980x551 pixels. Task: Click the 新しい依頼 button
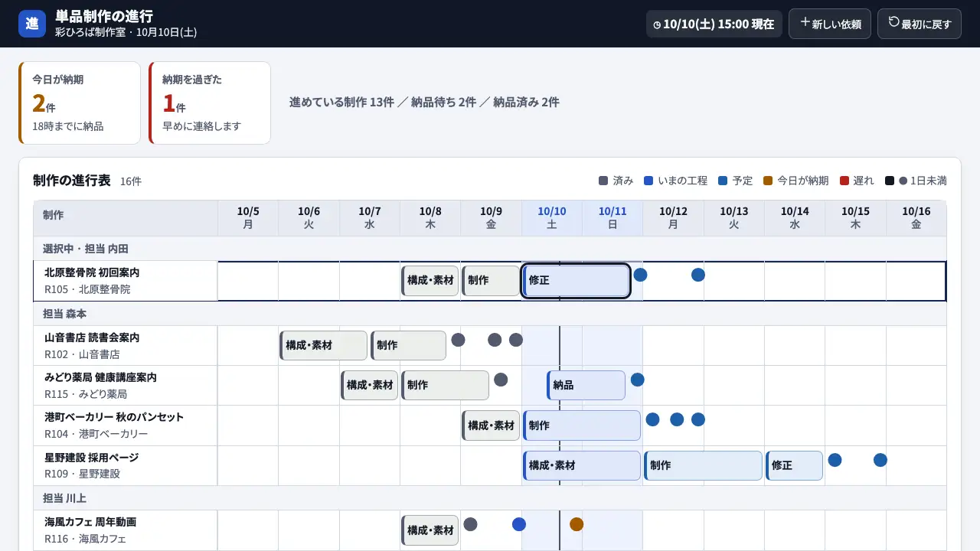tap(830, 24)
